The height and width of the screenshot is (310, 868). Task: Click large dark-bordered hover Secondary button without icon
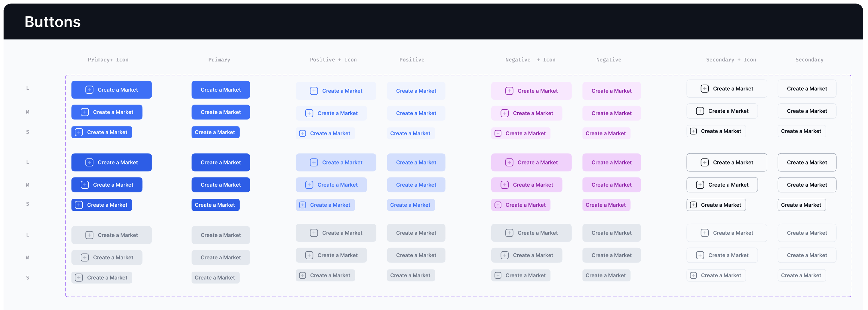807,163
